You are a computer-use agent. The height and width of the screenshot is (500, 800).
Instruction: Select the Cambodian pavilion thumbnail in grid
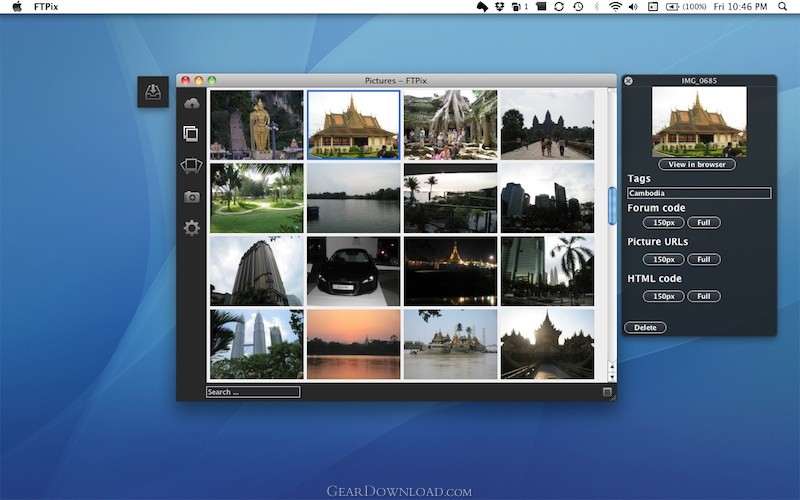pos(354,125)
